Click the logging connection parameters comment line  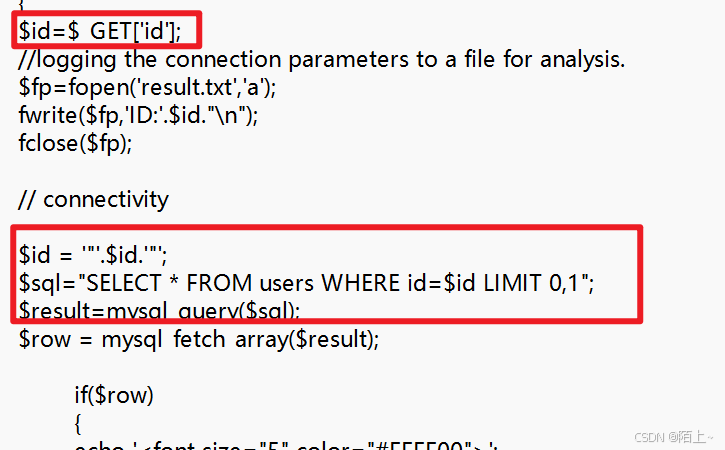tap(322, 60)
